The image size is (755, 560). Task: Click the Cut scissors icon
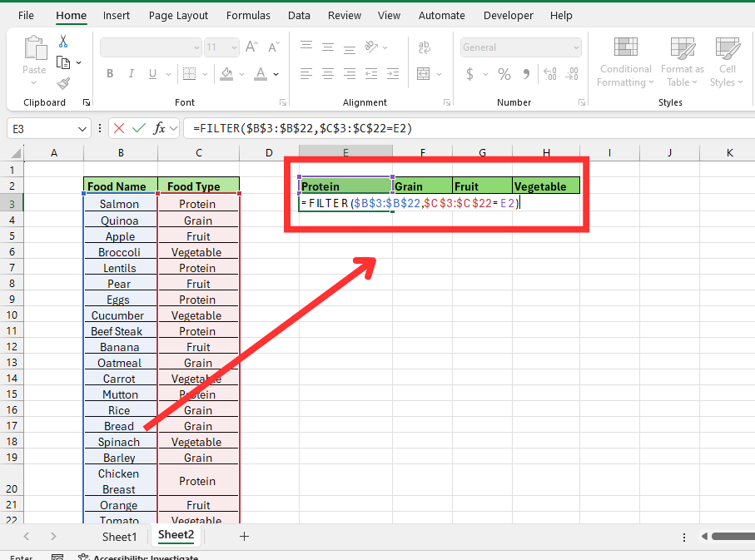[x=63, y=42]
